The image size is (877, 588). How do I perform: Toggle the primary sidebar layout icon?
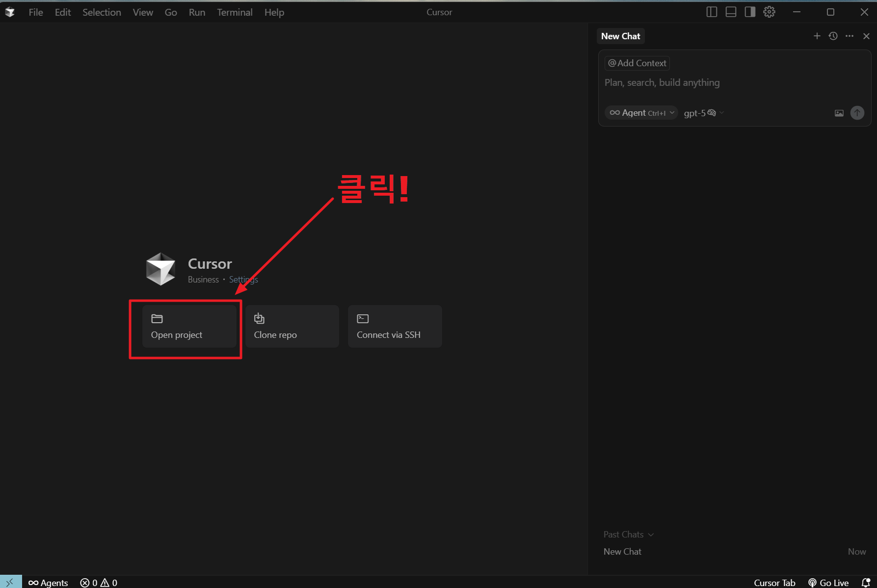pyautogui.click(x=712, y=12)
